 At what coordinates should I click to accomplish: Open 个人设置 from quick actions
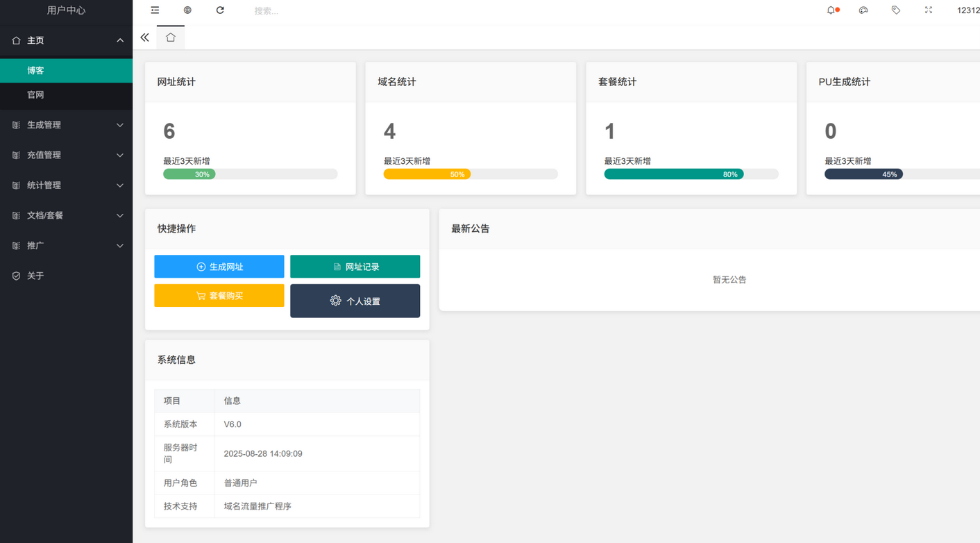(355, 301)
